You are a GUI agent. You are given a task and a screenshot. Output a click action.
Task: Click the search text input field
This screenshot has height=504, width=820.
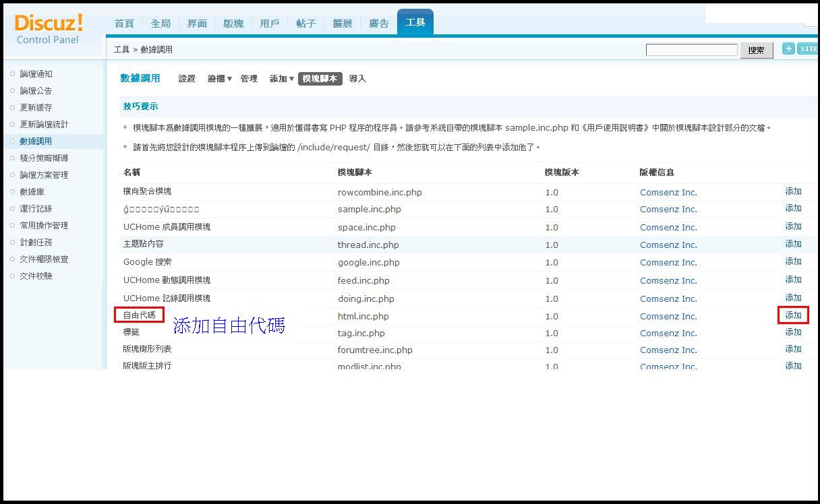[x=691, y=50]
